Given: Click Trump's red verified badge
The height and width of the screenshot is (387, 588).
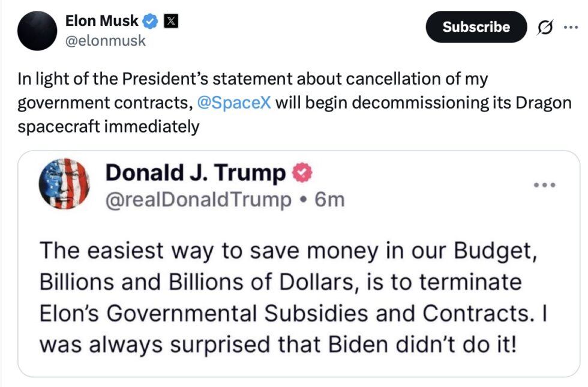Looking at the screenshot, I should [x=302, y=173].
